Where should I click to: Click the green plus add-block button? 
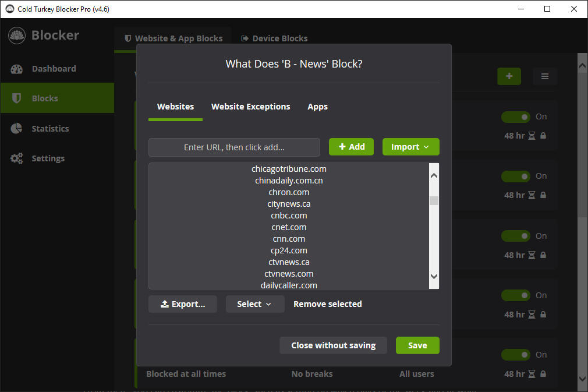point(509,76)
